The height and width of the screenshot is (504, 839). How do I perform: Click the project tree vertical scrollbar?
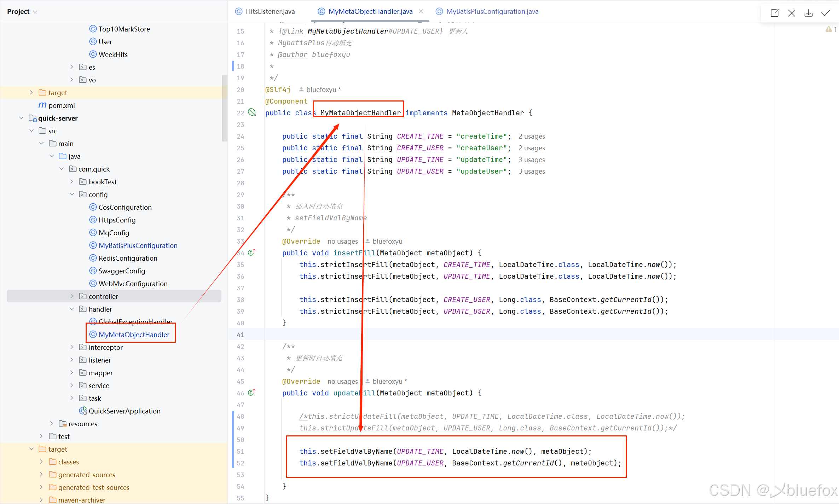225,108
